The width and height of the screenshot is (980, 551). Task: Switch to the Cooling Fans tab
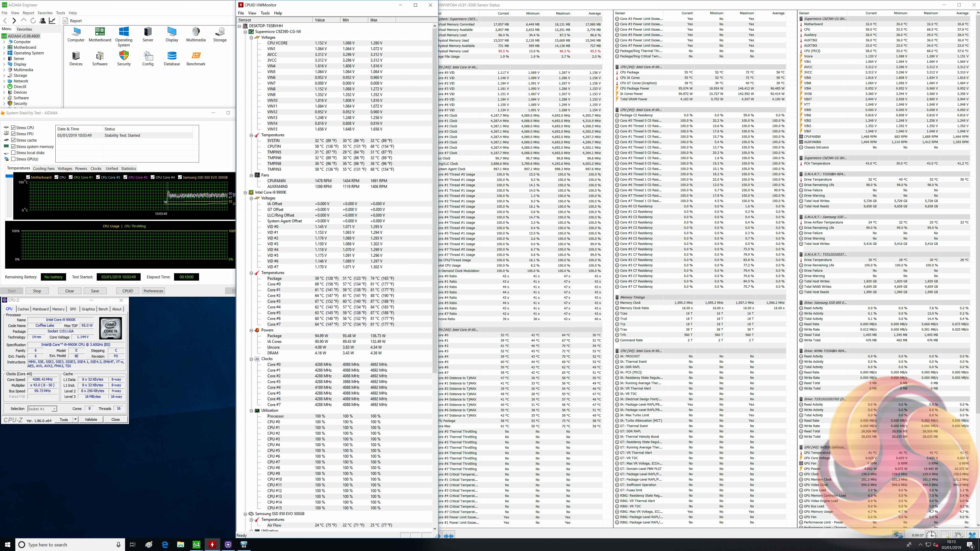(44, 168)
